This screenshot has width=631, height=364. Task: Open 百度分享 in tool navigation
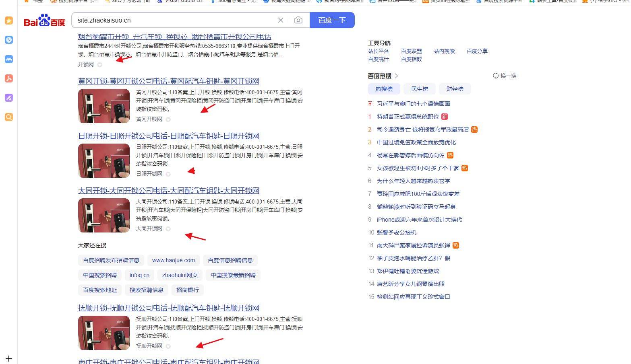pyautogui.click(x=477, y=51)
